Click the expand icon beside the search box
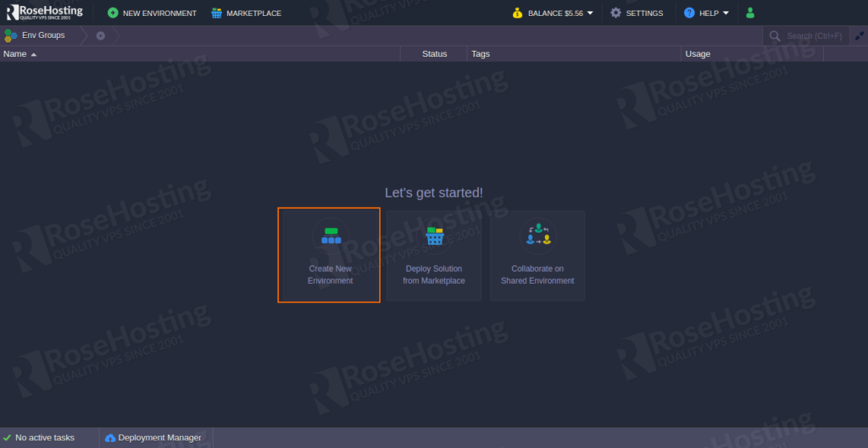 point(860,36)
